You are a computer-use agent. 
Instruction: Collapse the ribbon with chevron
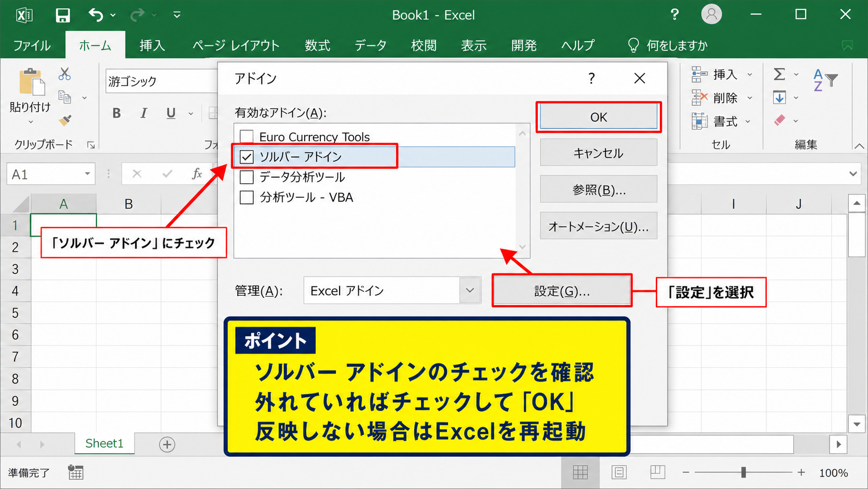pyautogui.click(x=859, y=146)
